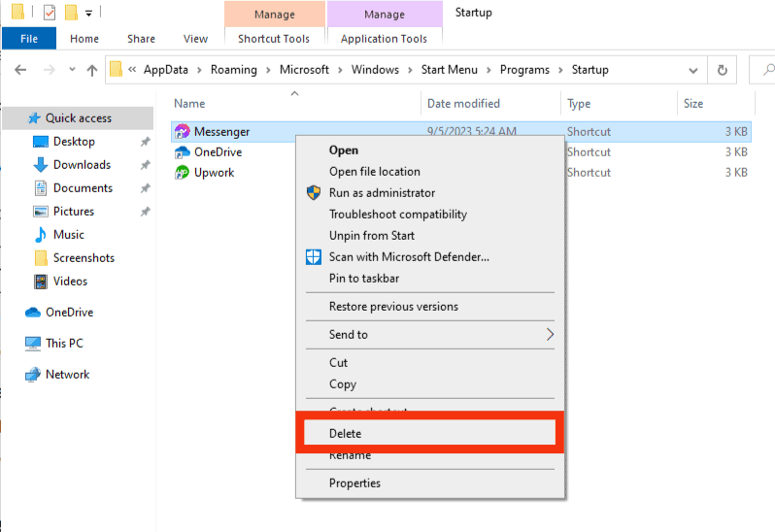Click the Forward navigation arrow
This screenshot has width=775, height=532.
coord(49,70)
